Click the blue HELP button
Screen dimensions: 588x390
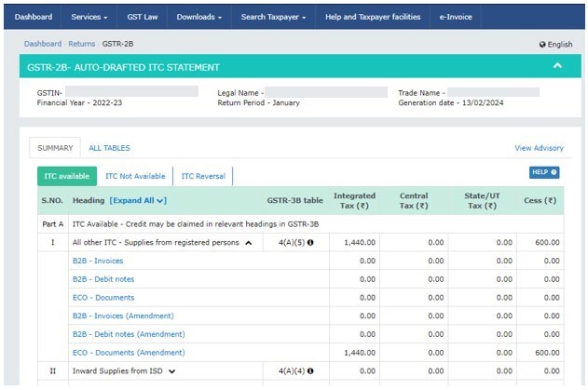point(544,172)
